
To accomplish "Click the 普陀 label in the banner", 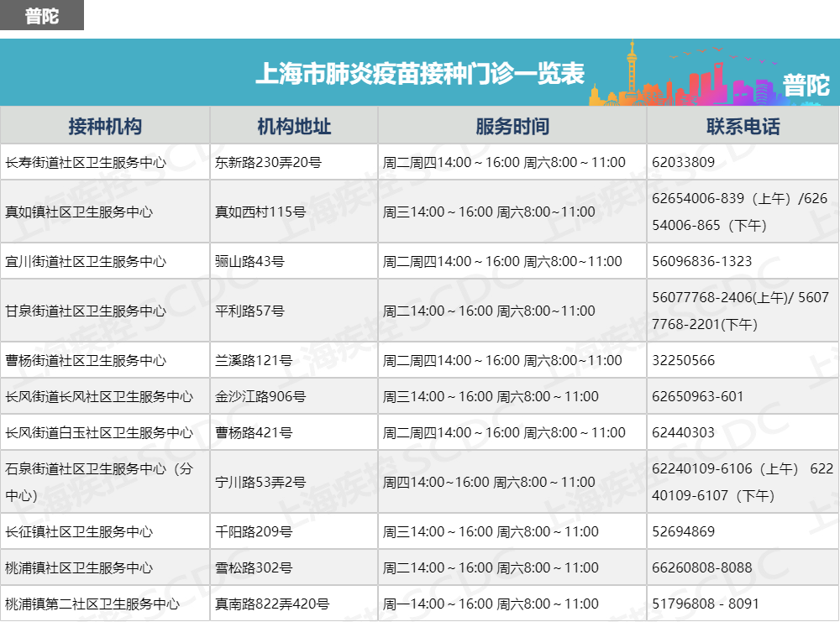I will pos(806,85).
